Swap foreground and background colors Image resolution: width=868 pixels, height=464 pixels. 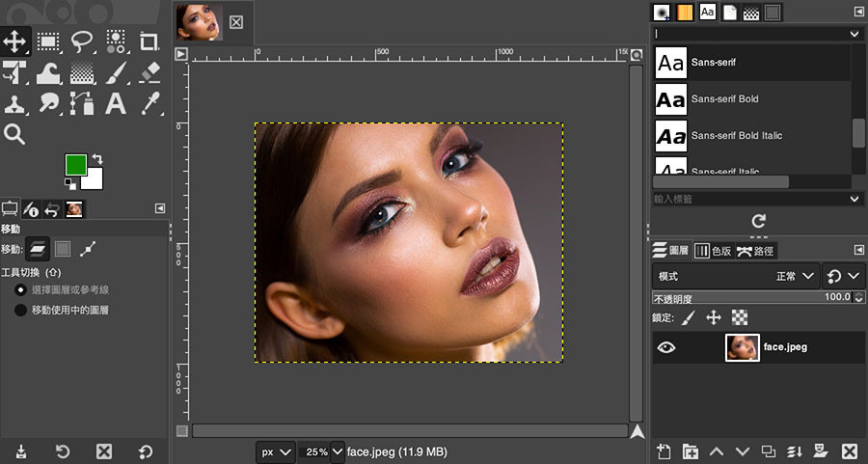pos(97,159)
